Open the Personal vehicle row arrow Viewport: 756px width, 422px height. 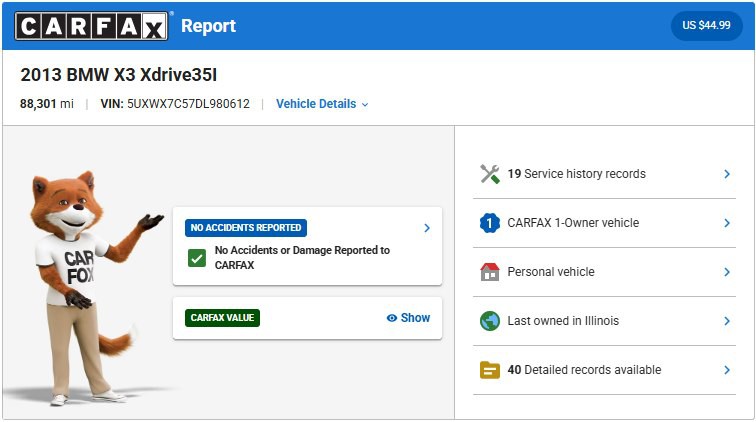click(727, 272)
